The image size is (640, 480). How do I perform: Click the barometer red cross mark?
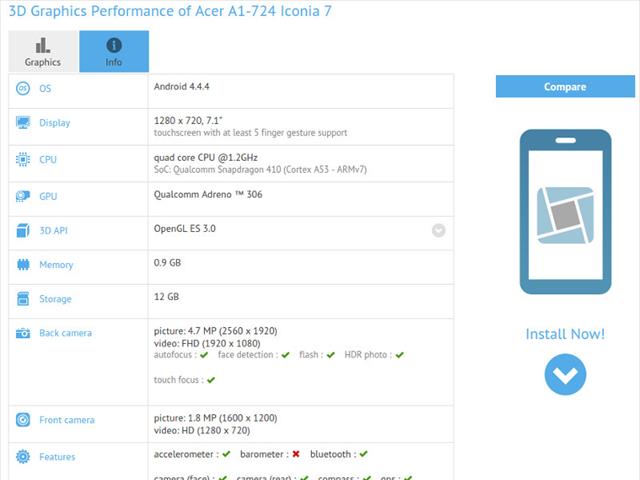(296, 454)
